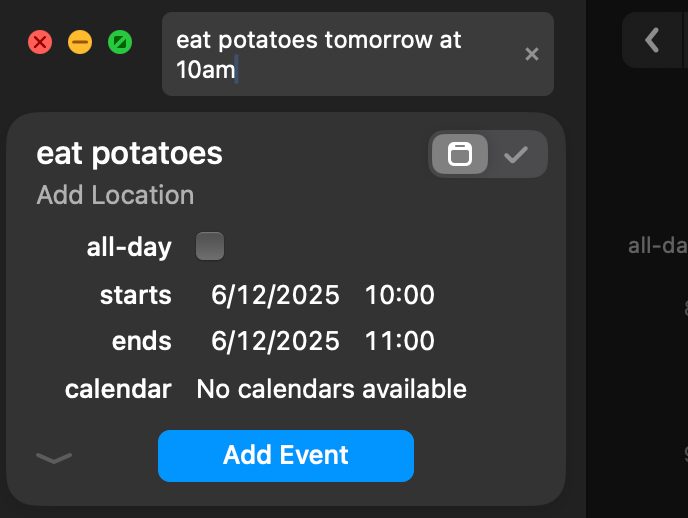Click in the natural language entry box

[340, 54]
